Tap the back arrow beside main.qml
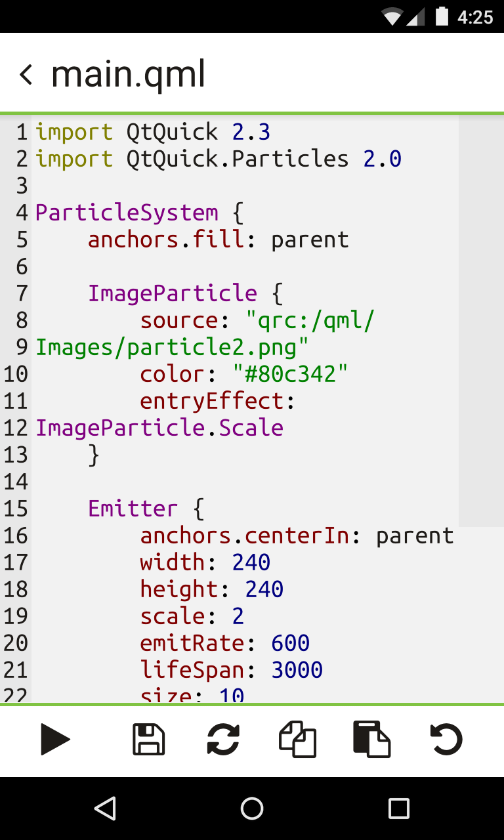 (x=26, y=75)
